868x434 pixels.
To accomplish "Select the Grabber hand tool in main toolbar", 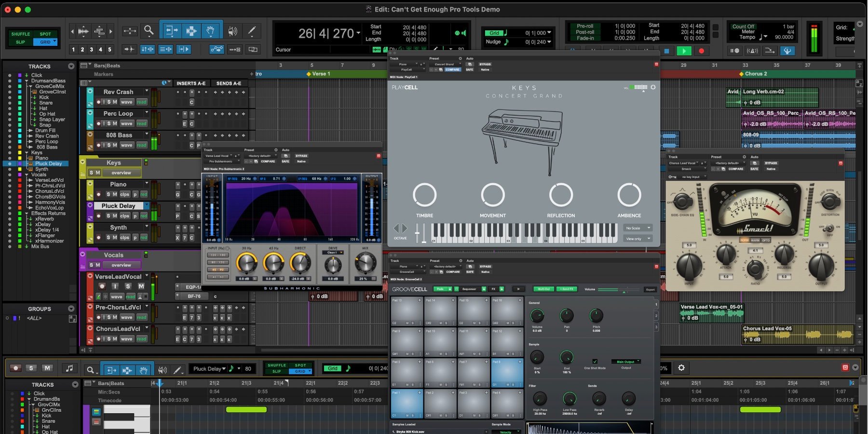I will (x=210, y=31).
